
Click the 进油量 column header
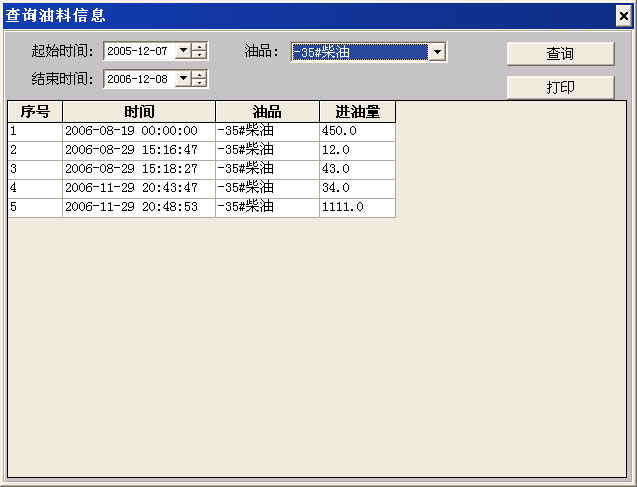point(357,111)
